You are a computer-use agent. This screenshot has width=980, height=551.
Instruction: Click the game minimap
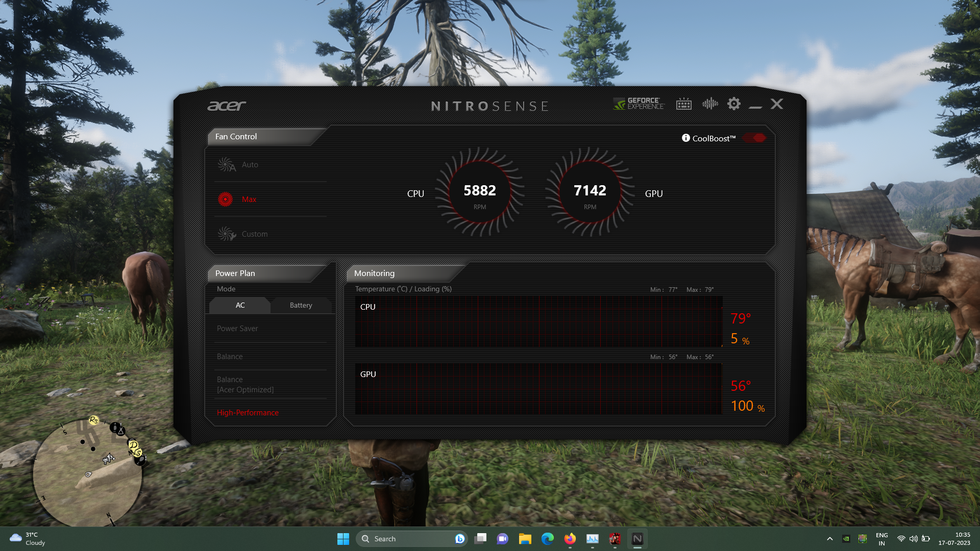[x=88, y=473]
